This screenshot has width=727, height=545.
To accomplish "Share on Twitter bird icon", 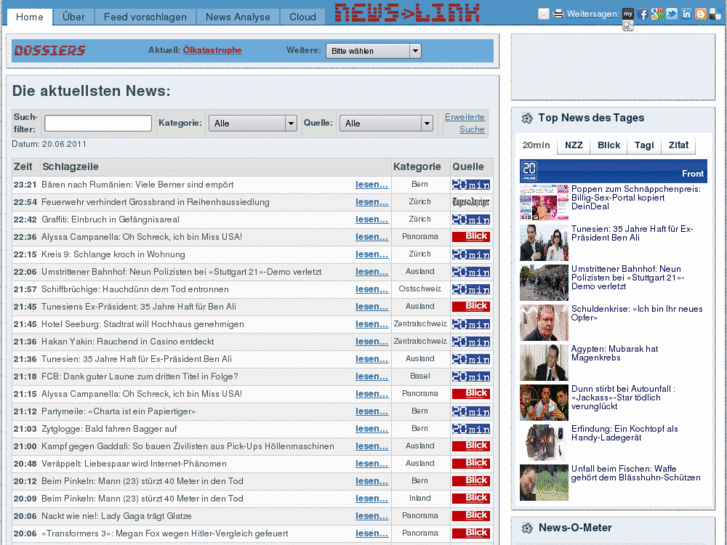I will pyautogui.click(x=671, y=14).
